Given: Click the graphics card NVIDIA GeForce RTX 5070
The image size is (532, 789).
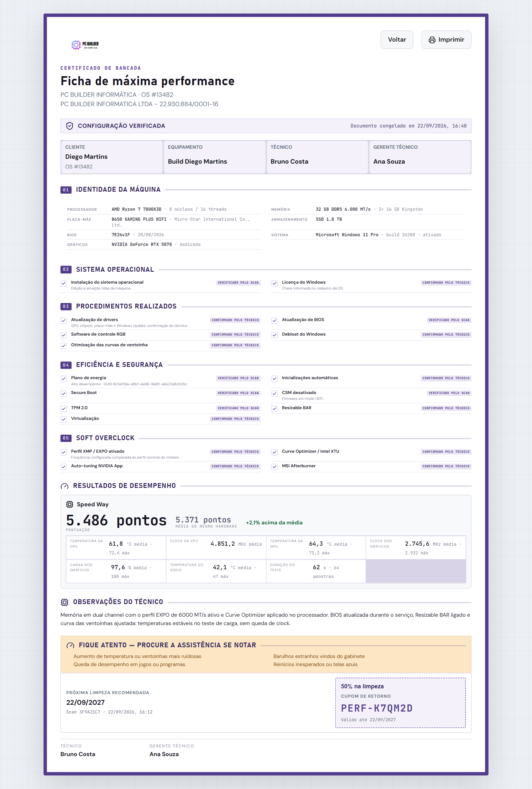Looking at the screenshot, I should (142, 244).
